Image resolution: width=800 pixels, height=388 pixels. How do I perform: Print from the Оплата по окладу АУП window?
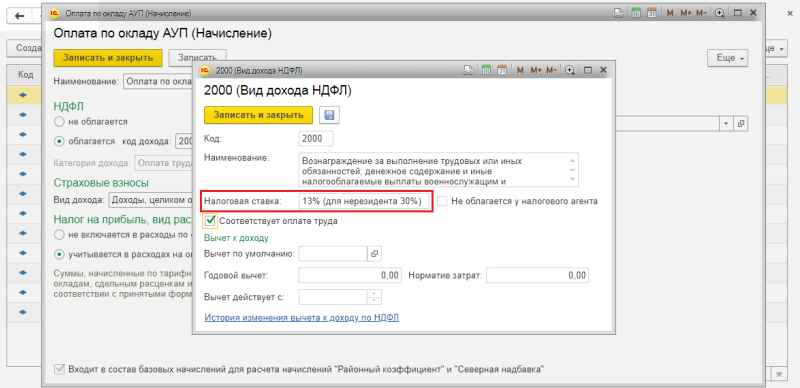click(x=618, y=14)
